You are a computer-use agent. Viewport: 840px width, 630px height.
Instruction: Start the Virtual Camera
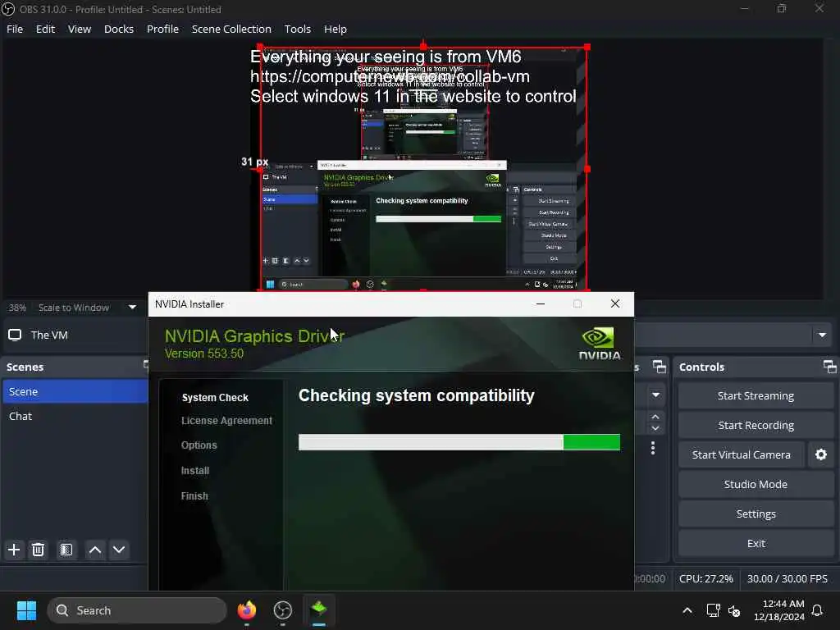coord(741,454)
